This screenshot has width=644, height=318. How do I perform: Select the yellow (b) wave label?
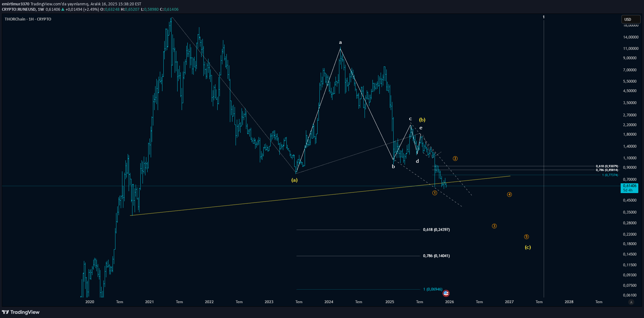pos(422,120)
